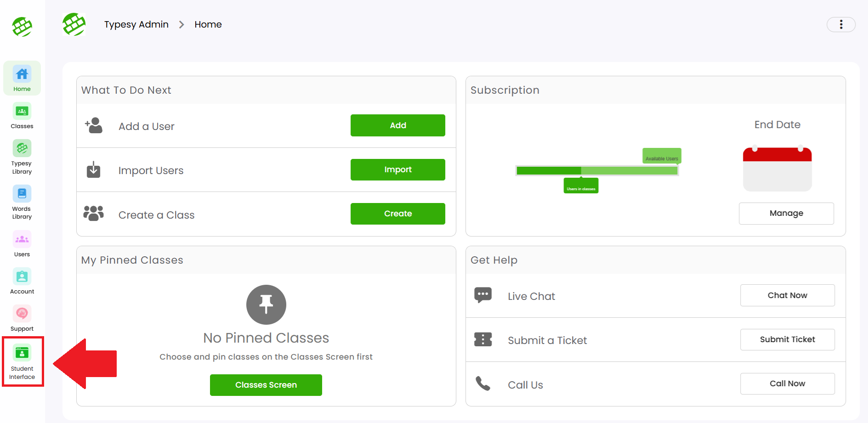Click the Typesy Admin breadcrumb
This screenshot has height=423, width=868.
(136, 24)
